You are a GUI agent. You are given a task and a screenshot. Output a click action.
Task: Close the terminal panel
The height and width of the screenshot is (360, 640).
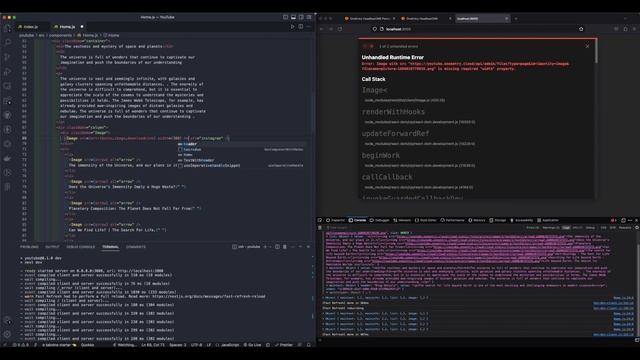308,247
